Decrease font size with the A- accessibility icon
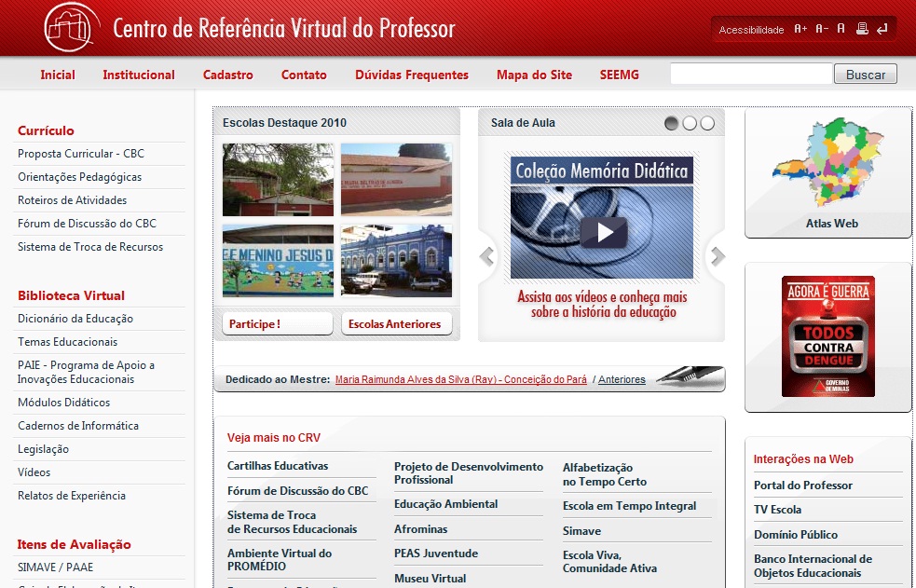916x588 pixels. (x=821, y=29)
